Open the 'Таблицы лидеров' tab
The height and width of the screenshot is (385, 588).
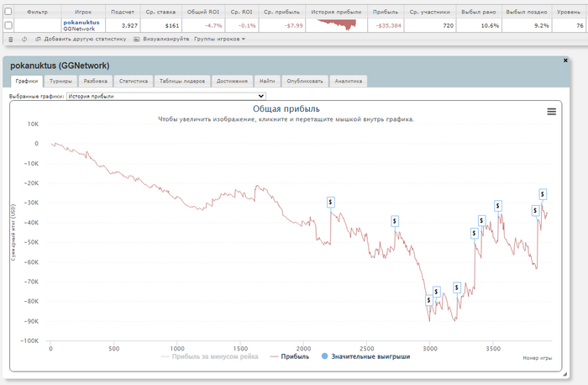click(x=182, y=81)
